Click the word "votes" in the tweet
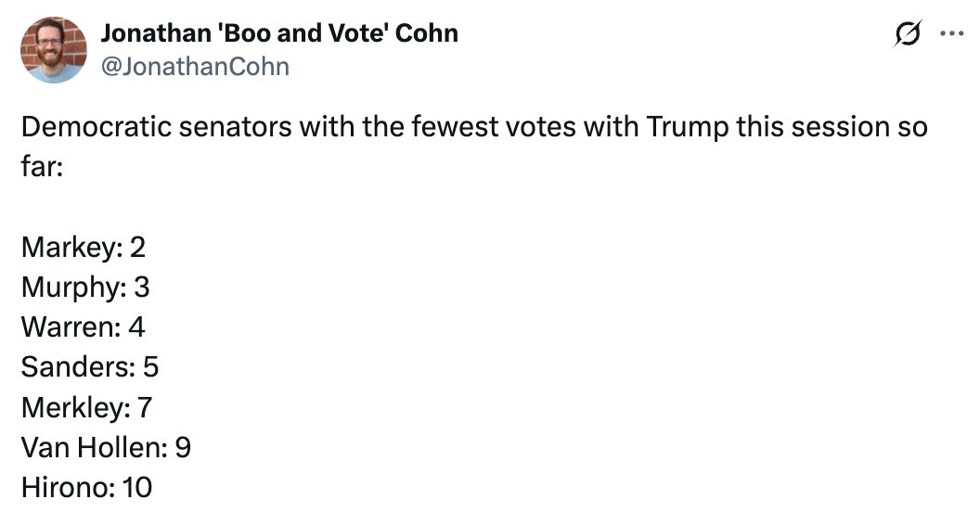The width and height of the screenshot is (980, 512). [x=540, y=127]
